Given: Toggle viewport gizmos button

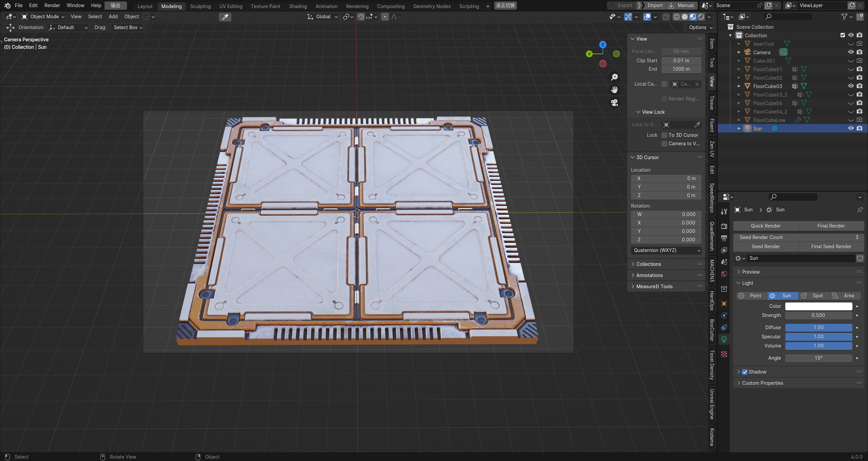Looking at the screenshot, I should [x=628, y=17].
